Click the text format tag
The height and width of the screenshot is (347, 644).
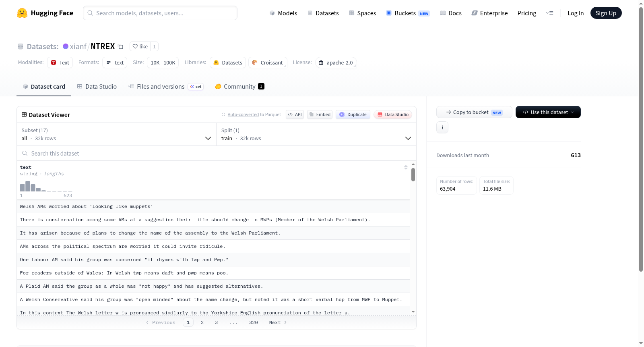coord(115,62)
